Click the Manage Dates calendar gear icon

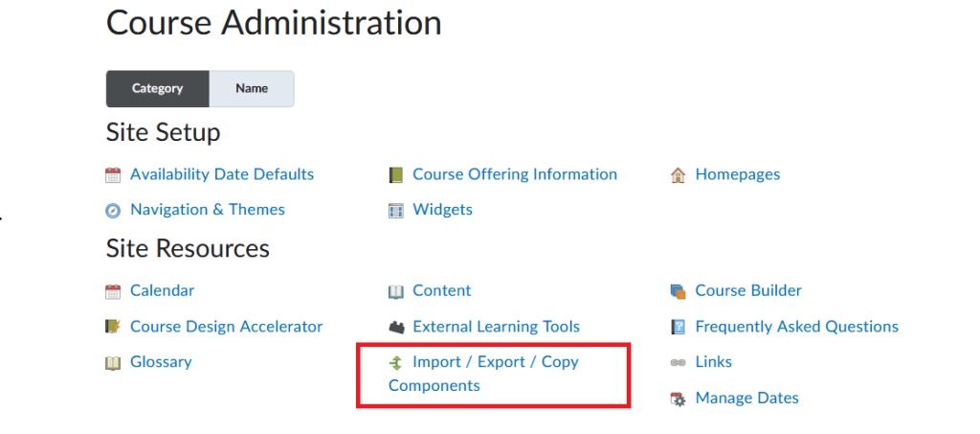(x=679, y=399)
